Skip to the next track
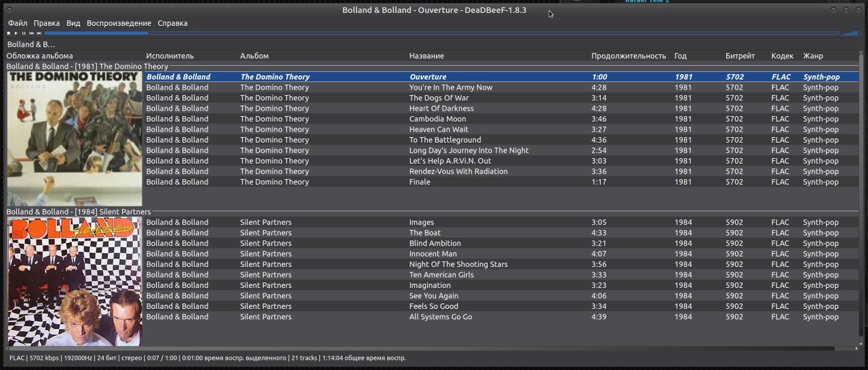868x370 pixels. (x=39, y=33)
